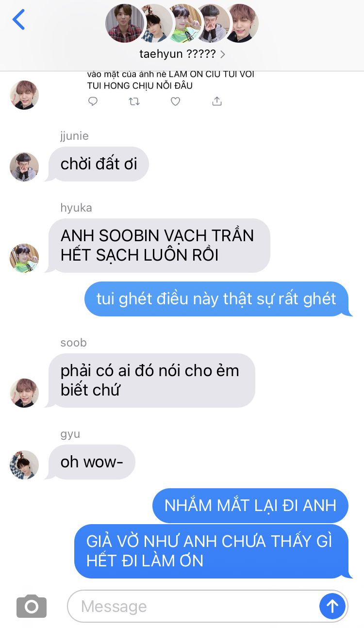
Task: Tap the first group member photo in header
Action: 125,23
